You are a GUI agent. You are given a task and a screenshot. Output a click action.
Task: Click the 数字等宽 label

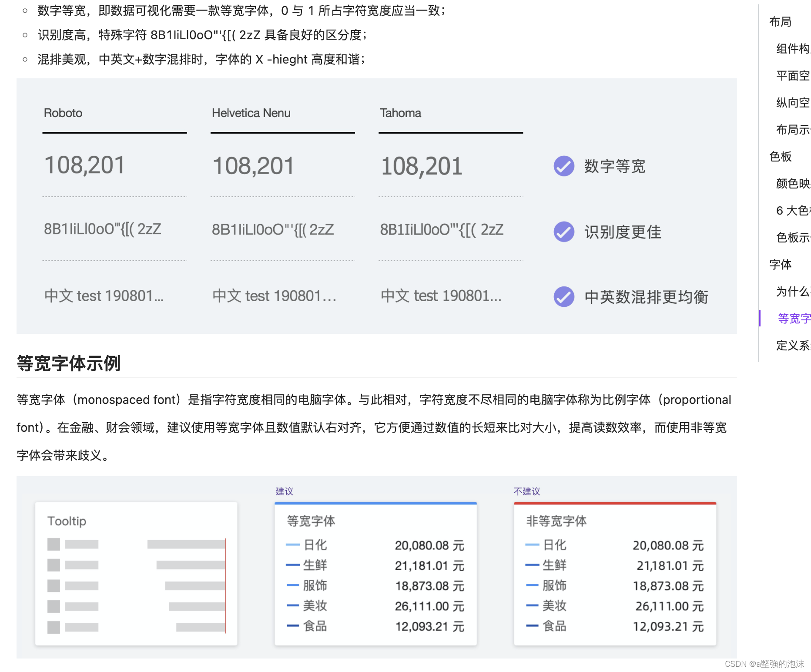point(615,166)
